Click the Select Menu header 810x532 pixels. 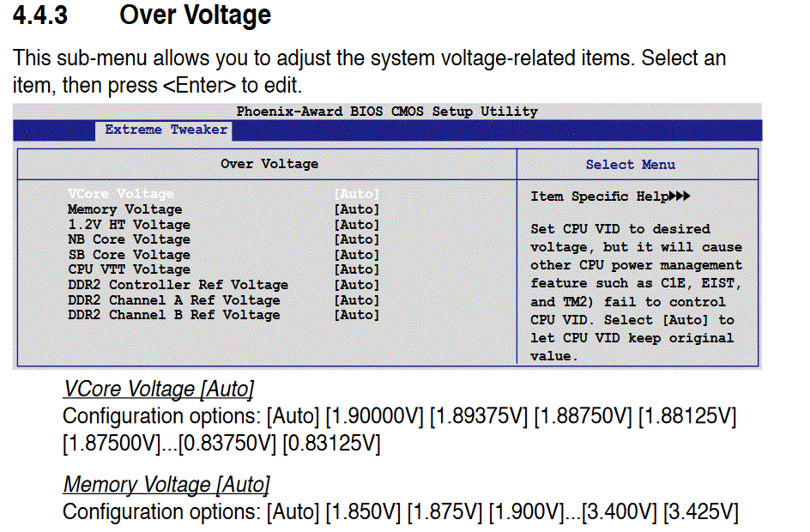[630, 165]
